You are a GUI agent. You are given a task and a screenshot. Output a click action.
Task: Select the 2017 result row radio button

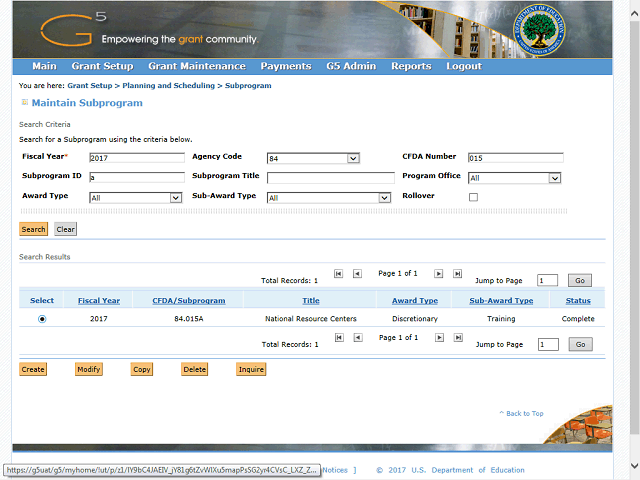[x=42, y=319]
